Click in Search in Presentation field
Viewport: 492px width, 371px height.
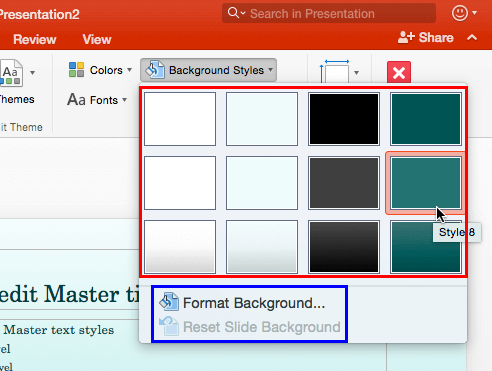coord(329,13)
